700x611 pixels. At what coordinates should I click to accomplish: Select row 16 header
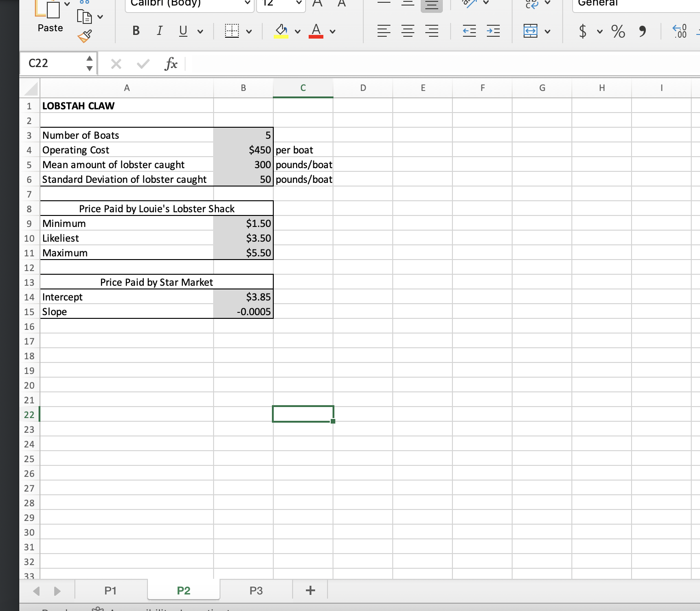point(30,327)
